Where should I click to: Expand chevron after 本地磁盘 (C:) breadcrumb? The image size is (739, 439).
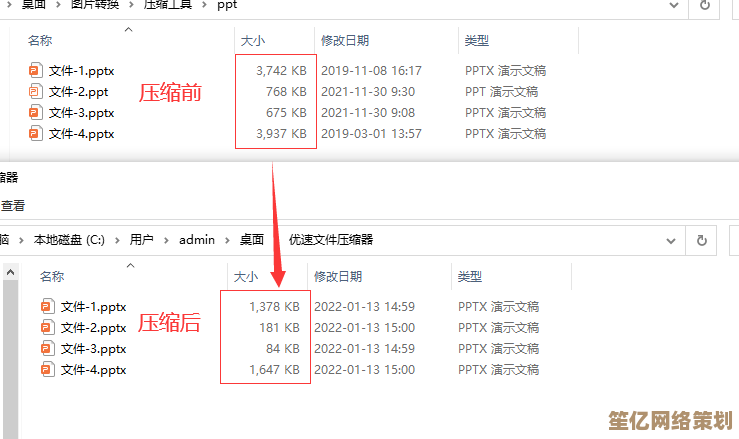click(x=117, y=240)
